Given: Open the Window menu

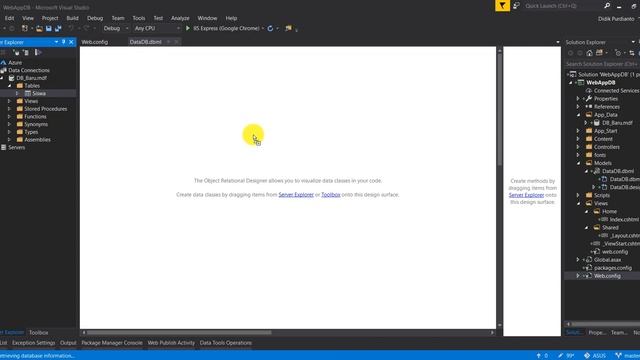Looking at the screenshot, I should pyautogui.click(x=207, y=18).
